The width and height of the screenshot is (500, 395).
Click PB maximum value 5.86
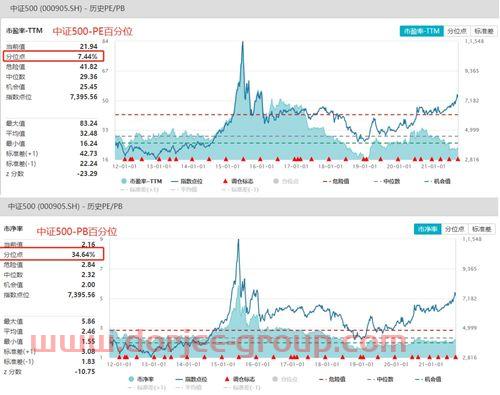[x=88, y=321]
